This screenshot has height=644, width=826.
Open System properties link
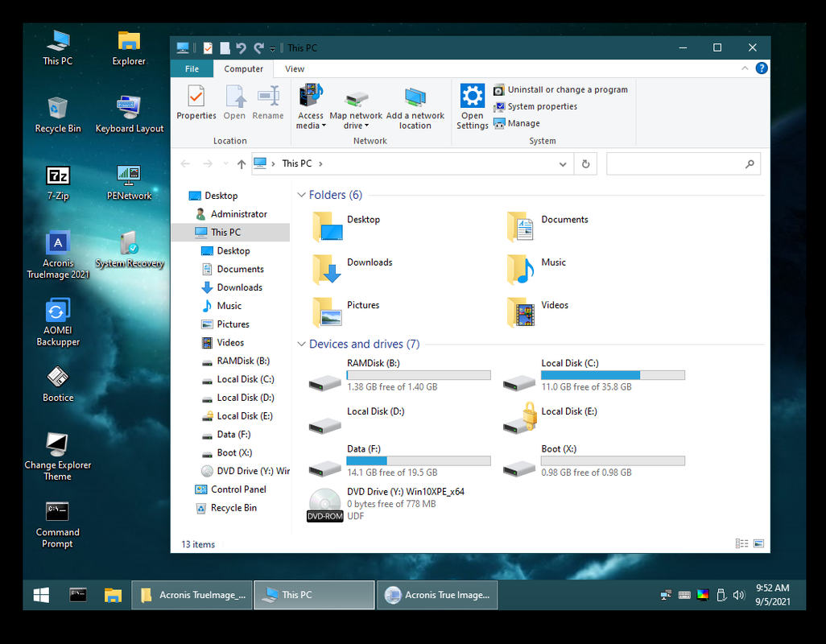click(x=535, y=106)
